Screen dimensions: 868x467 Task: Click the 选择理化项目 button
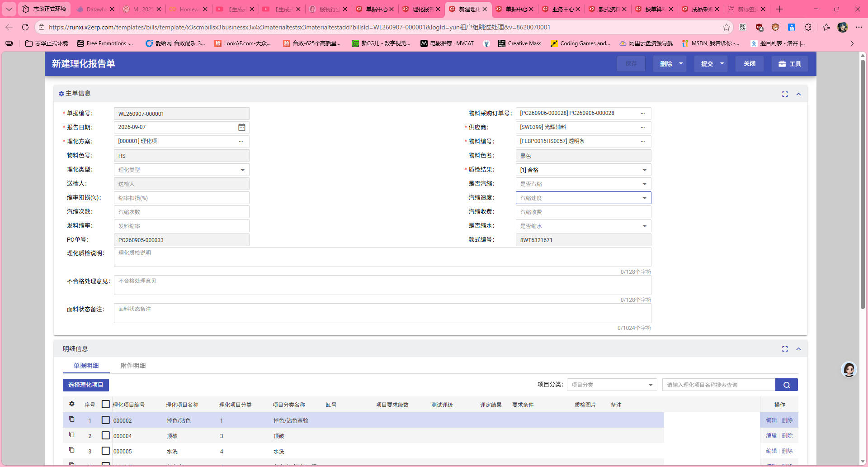(x=86, y=385)
